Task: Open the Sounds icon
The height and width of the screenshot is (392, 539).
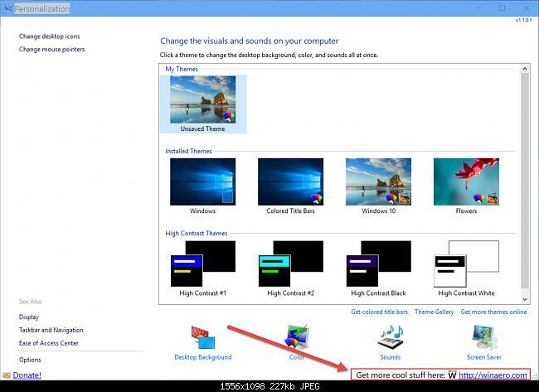Action: (x=391, y=337)
